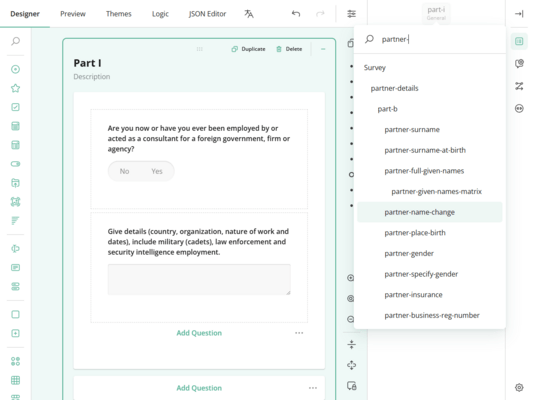This screenshot has width=533, height=400.
Task: Open the translation language icon tab
Action: click(249, 14)
